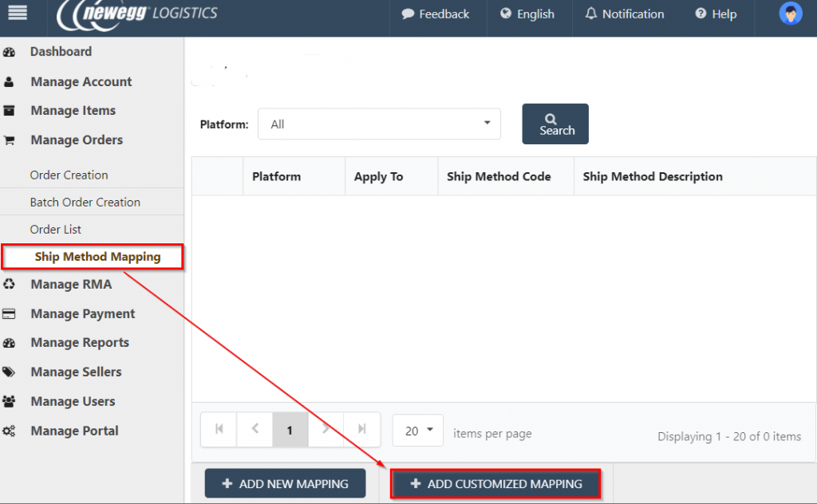This screenshot has width=817, height=504.
Task: Open the Manage Payment card icon
Action: 11,313
